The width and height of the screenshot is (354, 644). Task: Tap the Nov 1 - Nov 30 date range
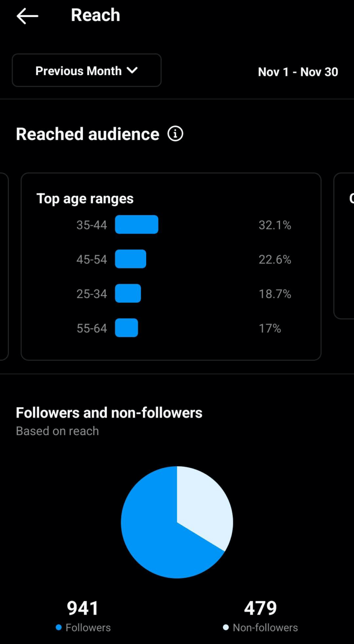point(298,72)
